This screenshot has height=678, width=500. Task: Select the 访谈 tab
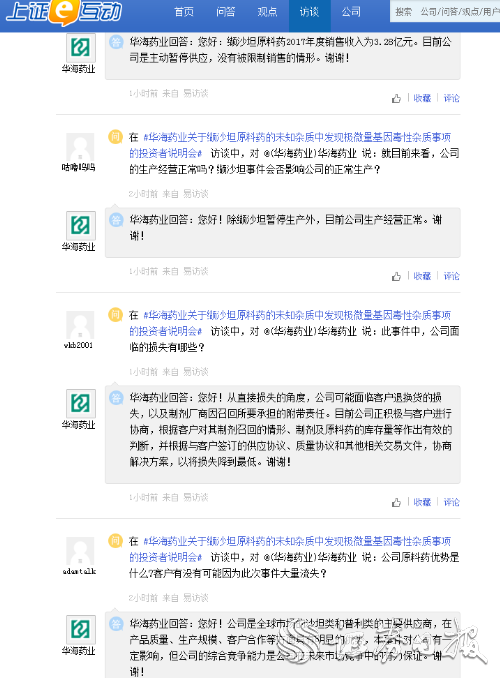coord(309,12)
